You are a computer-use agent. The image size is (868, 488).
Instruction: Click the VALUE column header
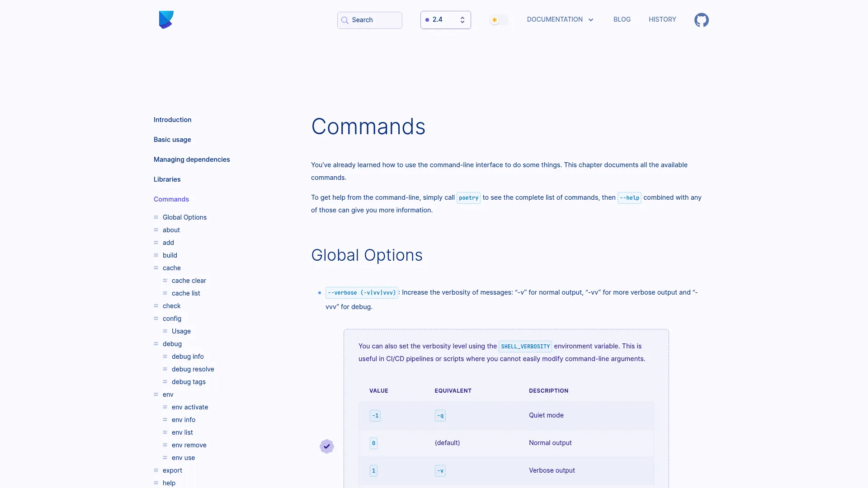379,391
